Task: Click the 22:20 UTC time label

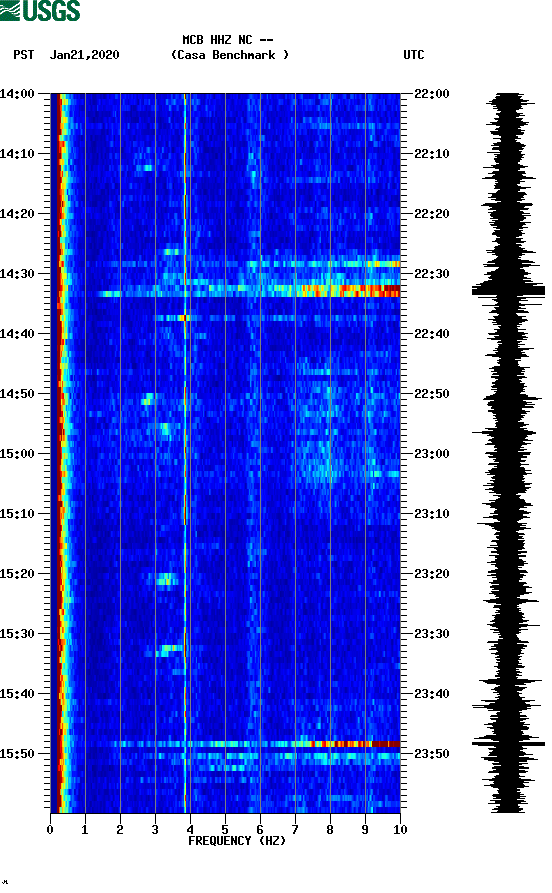Action: [x=431, y=214]
